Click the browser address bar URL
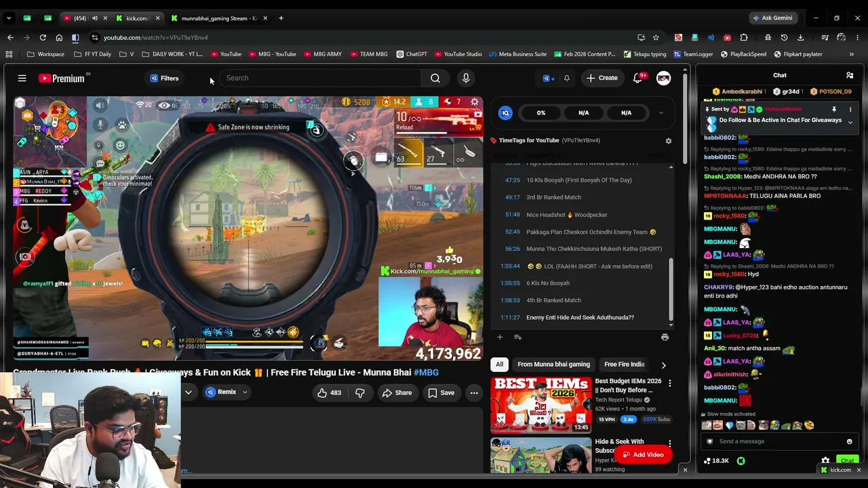The height and width of the screenshot is (488, 868). pyautogui.click(x=156, y=37)
